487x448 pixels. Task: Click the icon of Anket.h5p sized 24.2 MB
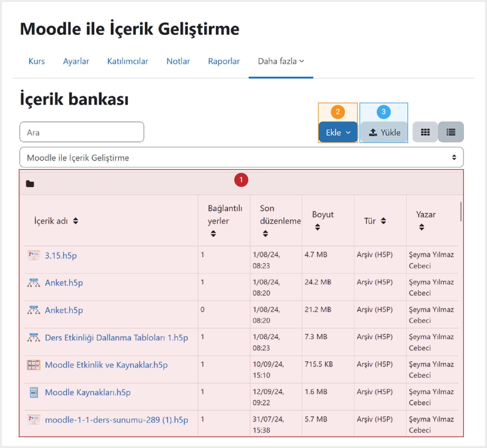click(x=34, y=283)
